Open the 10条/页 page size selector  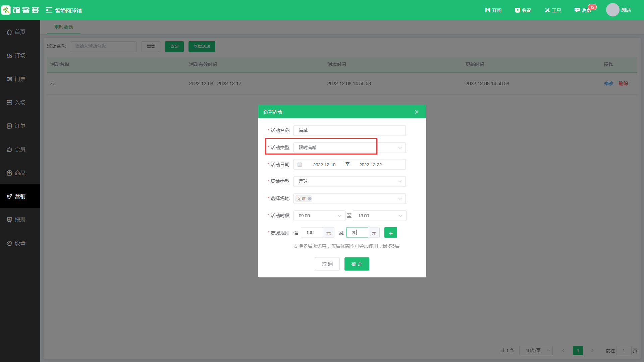536,351
